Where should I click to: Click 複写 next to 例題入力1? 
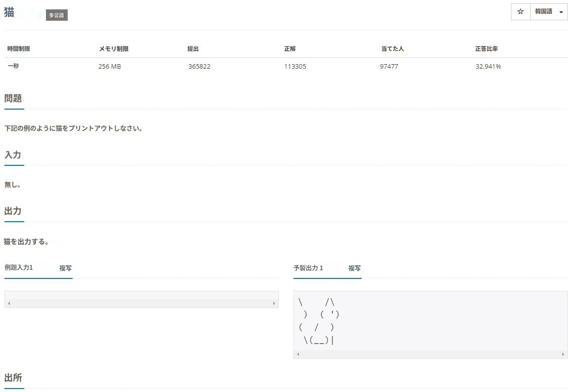pyautogui.click(x=66, y=268)
